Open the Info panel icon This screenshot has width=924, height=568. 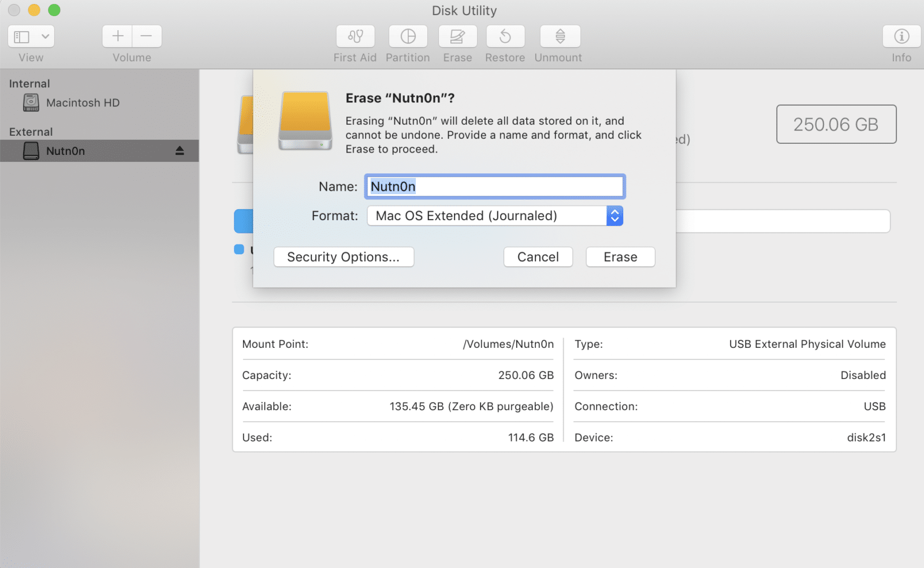click(x=901, y=36)
